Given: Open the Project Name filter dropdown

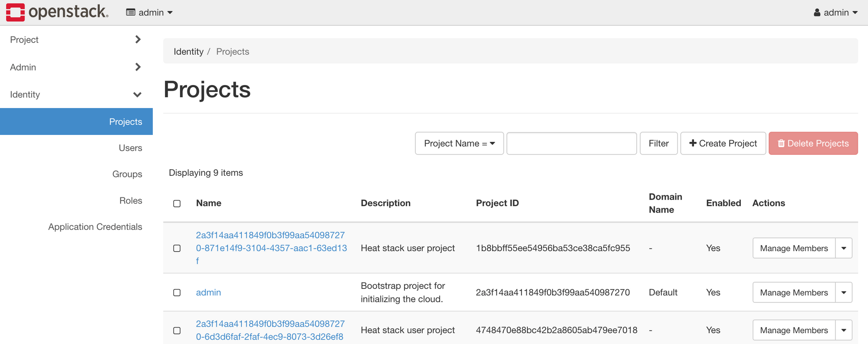Looking at the screenshot, I should [459, 143].
